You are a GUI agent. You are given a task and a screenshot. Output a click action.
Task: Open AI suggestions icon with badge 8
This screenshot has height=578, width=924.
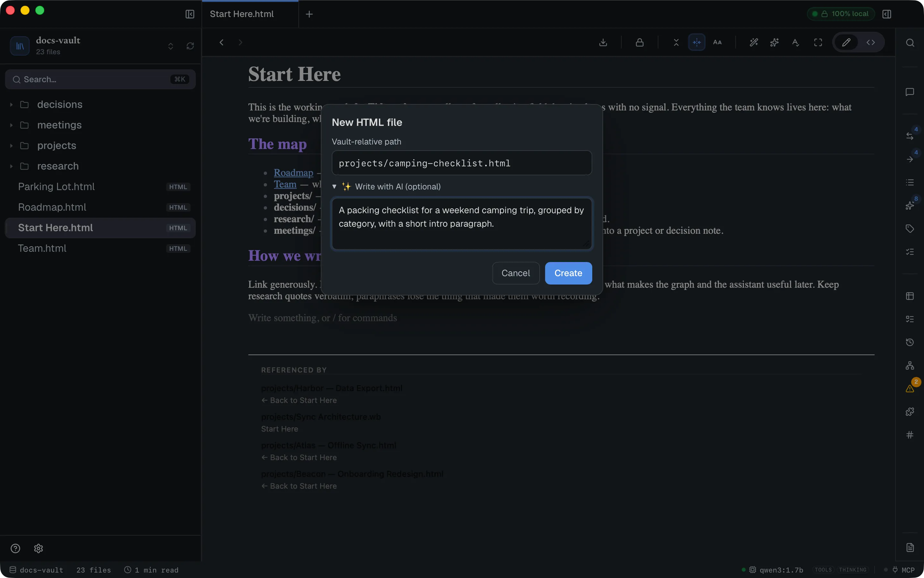click(910, 206)
